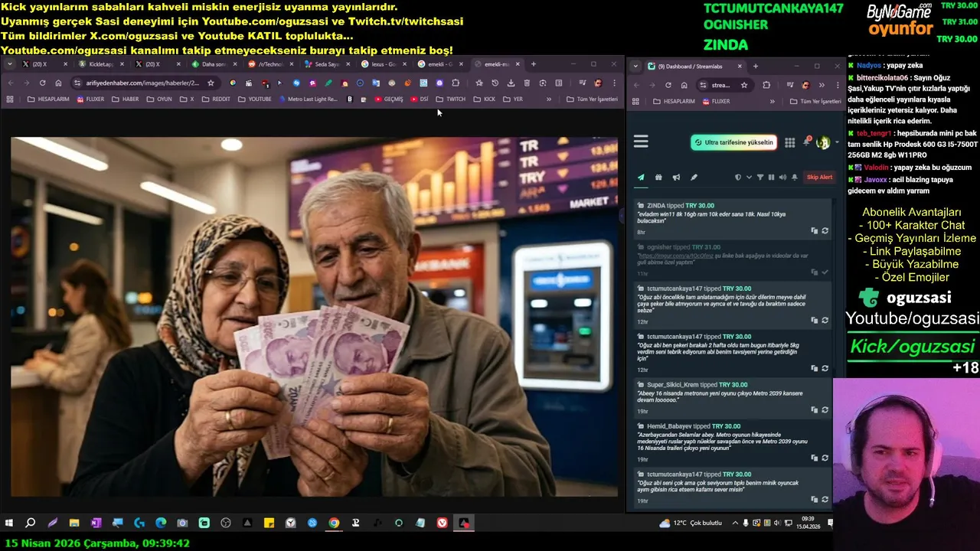Open new tab in Streamlabs window
Screen dimensions: 980x551
point(756,67)
